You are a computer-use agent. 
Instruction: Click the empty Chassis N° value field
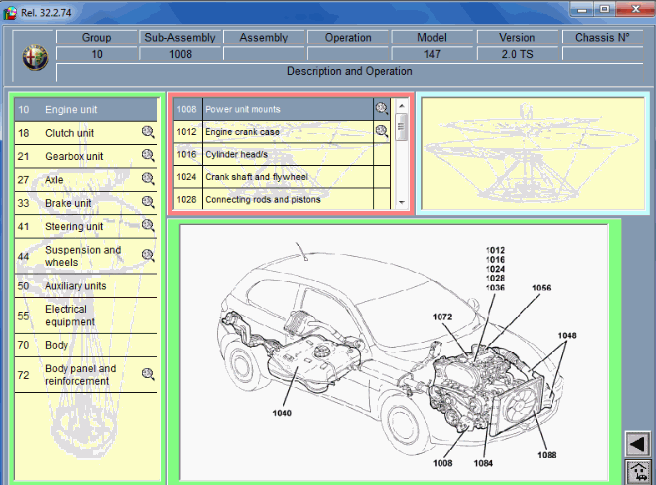[602, 54]
